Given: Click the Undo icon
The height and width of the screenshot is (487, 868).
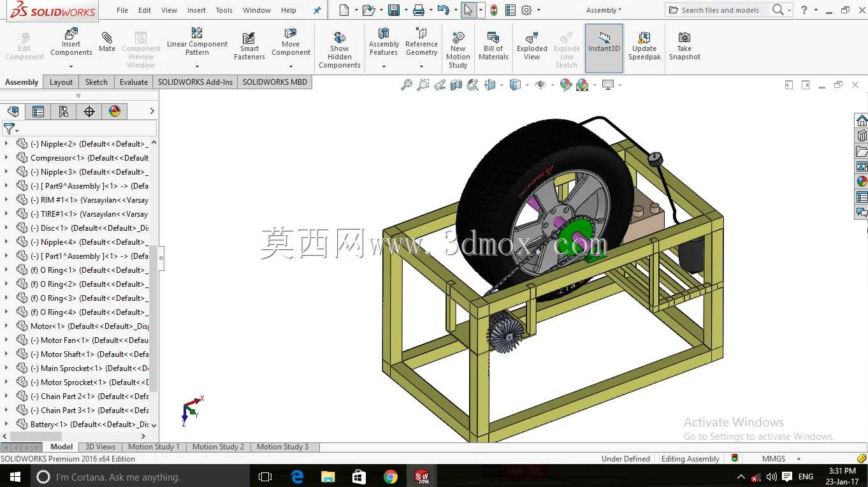Looking at the screenshot, I should pos(443,10).
